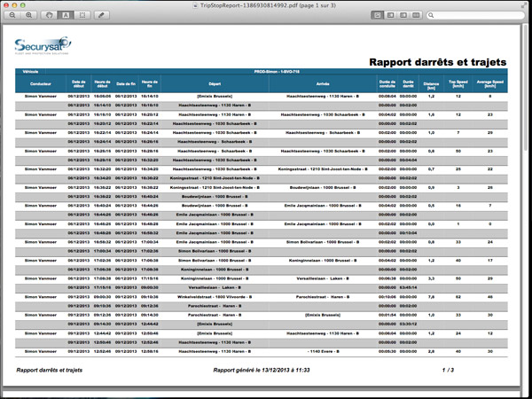Click the distance value '7,8'
The image size is (532, 399).
pyautogui.click(x=431, y=297)
